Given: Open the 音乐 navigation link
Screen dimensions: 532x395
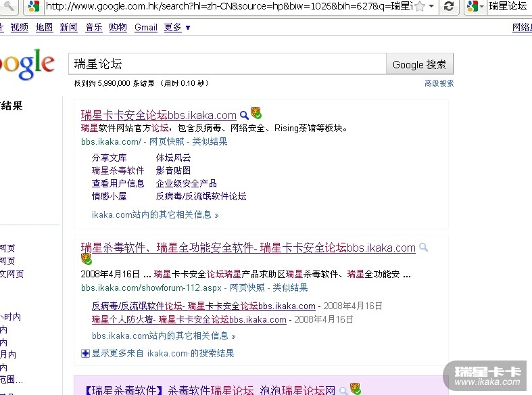Looking at the screenshot, I should [94, 27].
